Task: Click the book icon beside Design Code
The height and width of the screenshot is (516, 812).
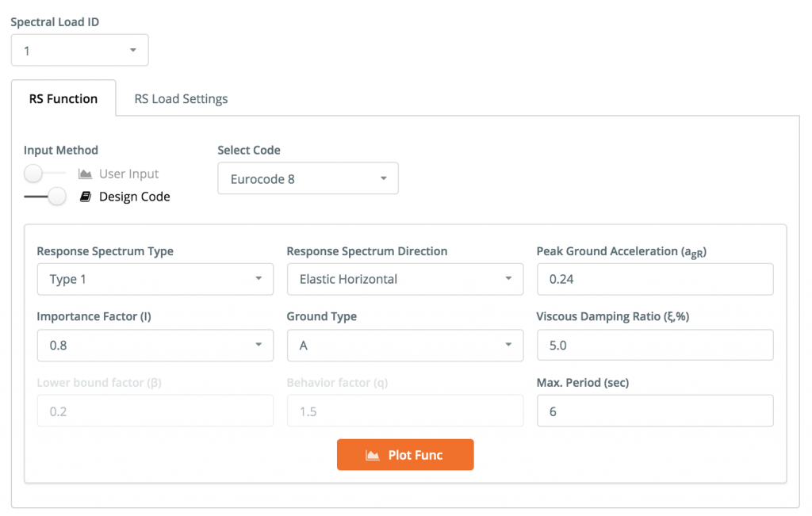Action: (x=86, y=196)
